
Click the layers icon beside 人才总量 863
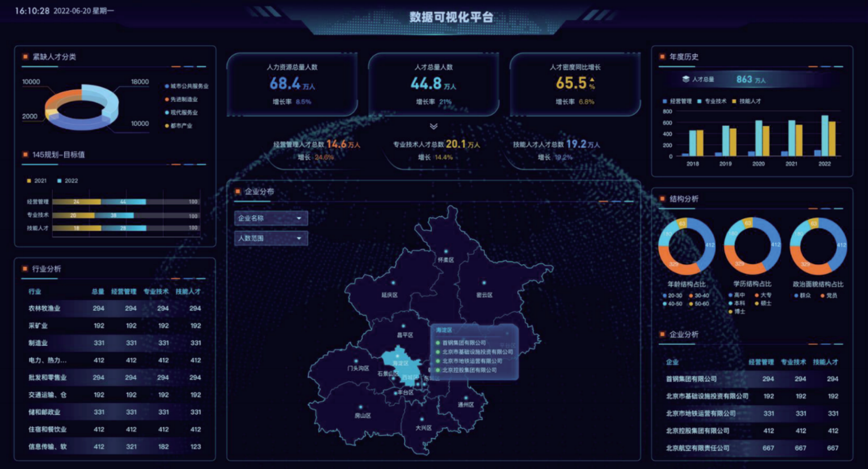coord(686,79)
